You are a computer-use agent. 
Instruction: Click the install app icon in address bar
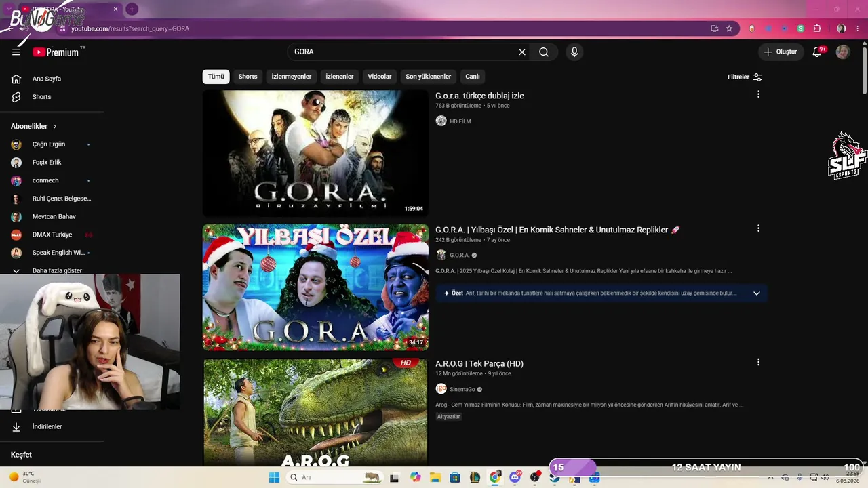(714, 28)
